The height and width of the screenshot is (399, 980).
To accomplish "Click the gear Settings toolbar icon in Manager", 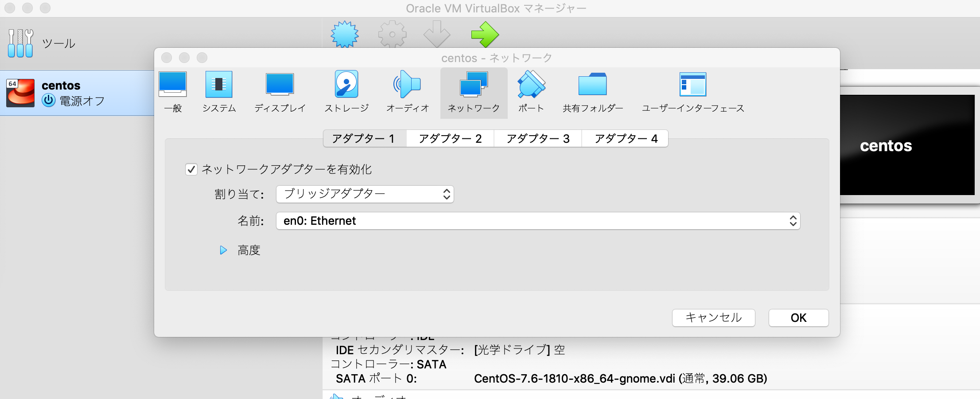I will [x=392, y=34].
